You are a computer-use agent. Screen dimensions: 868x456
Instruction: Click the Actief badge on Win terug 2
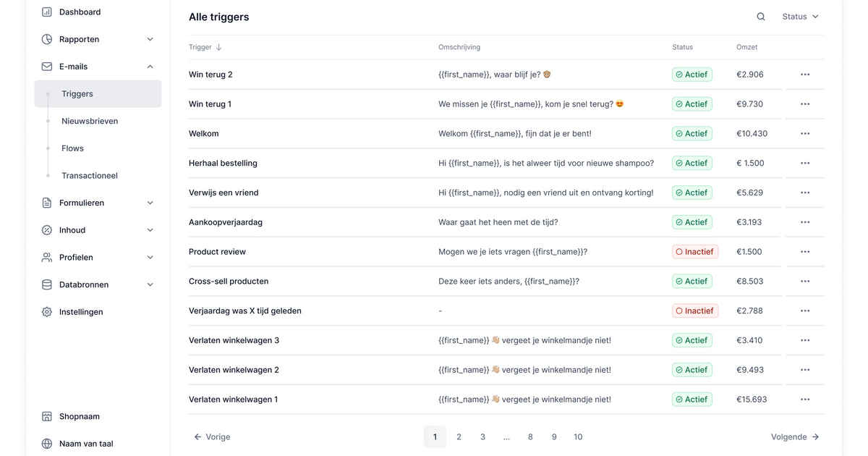[x=692, y=74]
